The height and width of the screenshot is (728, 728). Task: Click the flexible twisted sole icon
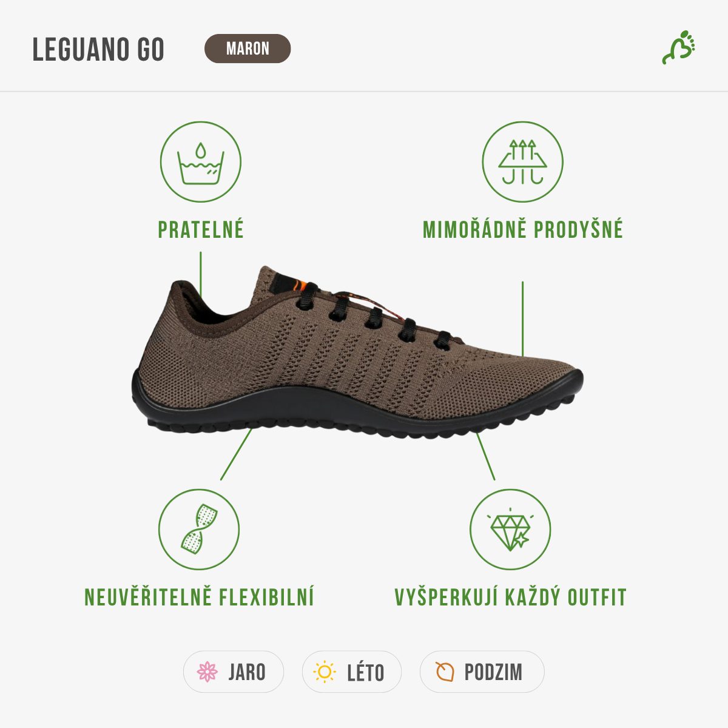click(x=199, y=530)
